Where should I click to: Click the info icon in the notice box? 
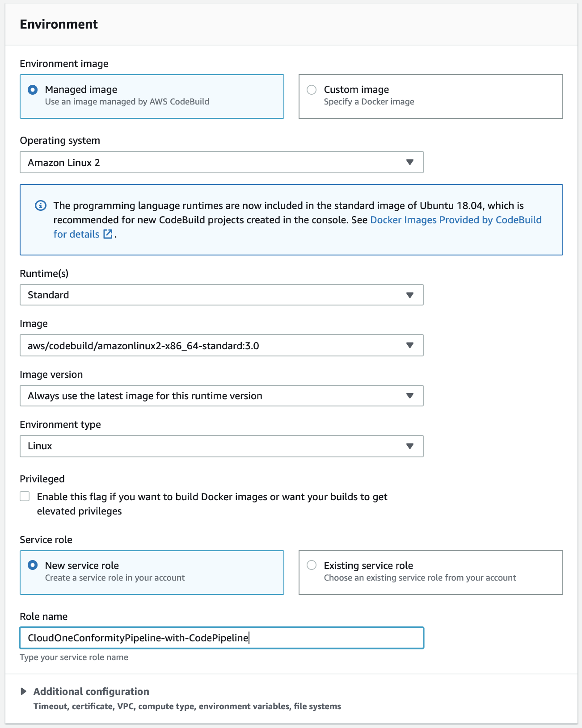pyautogui.click(x=41, y=205)
